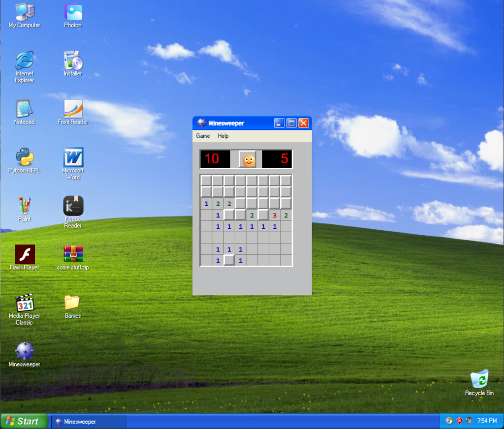Click the green 2 tile right of red 3

(286, 215)
